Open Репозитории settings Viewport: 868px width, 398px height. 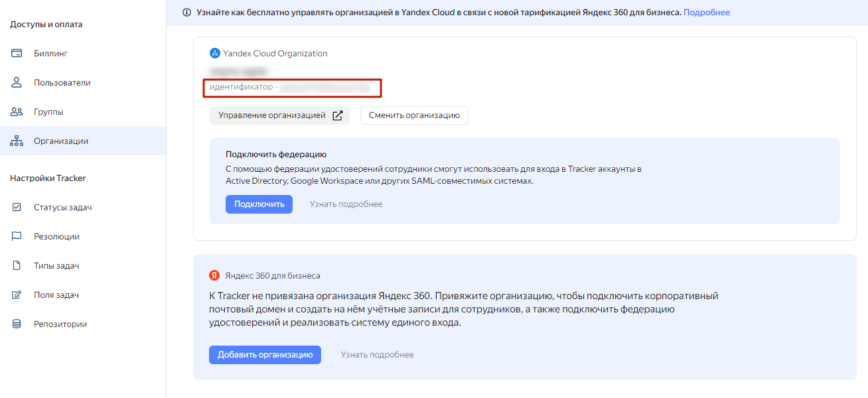tap(83, 324)
